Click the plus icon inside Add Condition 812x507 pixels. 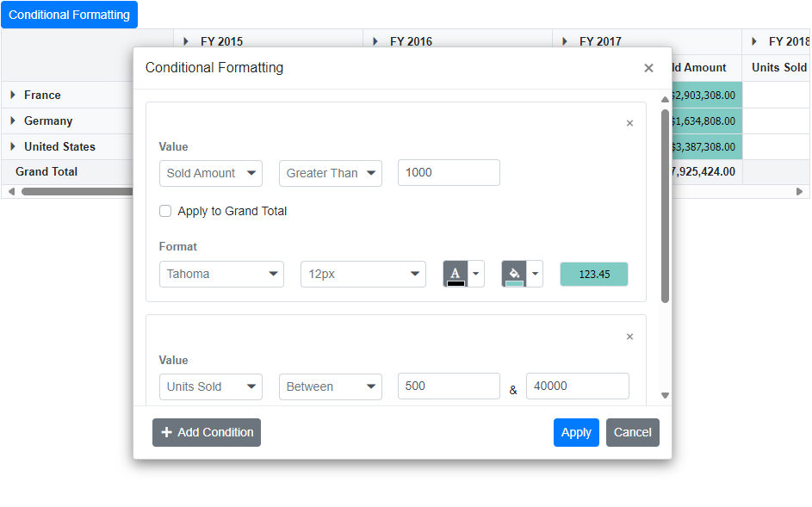[167, 432]
